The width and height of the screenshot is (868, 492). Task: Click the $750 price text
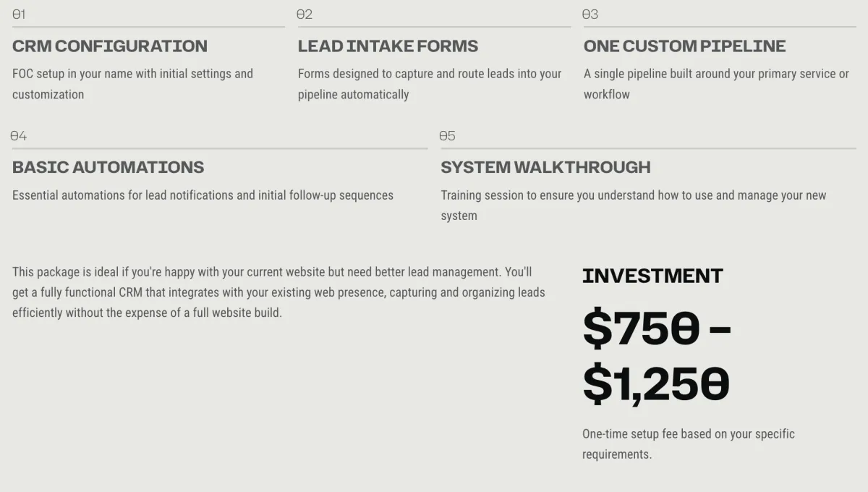(641, 328)
